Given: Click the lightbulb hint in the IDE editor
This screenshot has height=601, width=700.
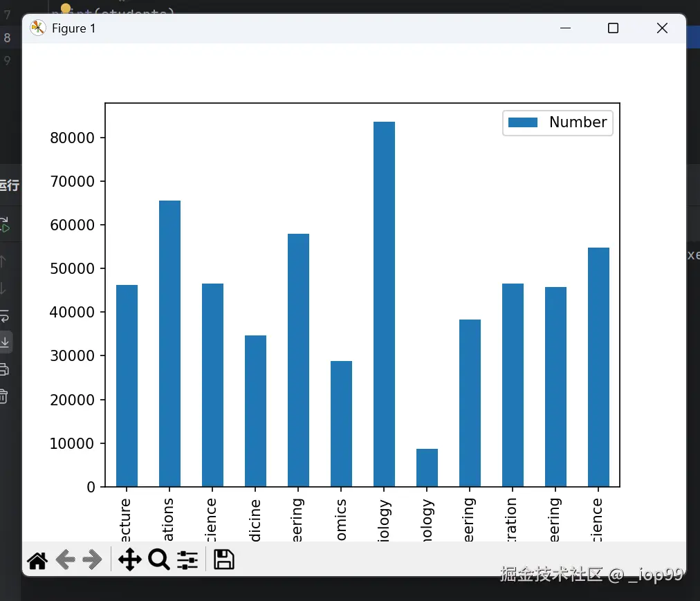Looking at the screenshot, I should click(66, 8).
